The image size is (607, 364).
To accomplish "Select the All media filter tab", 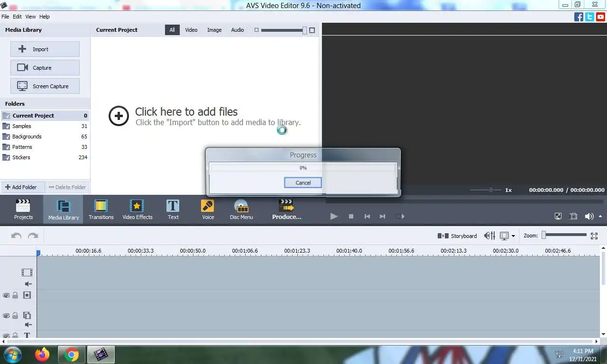I will [172, 30].
